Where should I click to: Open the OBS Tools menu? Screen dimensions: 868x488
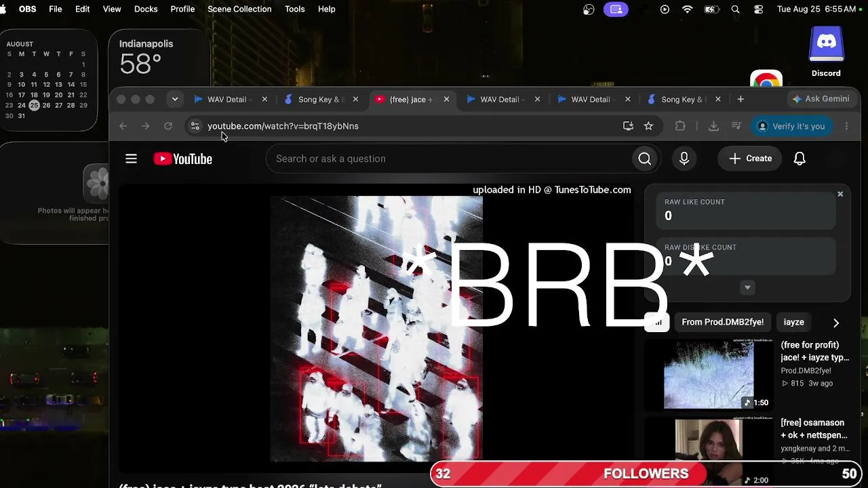pos(295,9)
